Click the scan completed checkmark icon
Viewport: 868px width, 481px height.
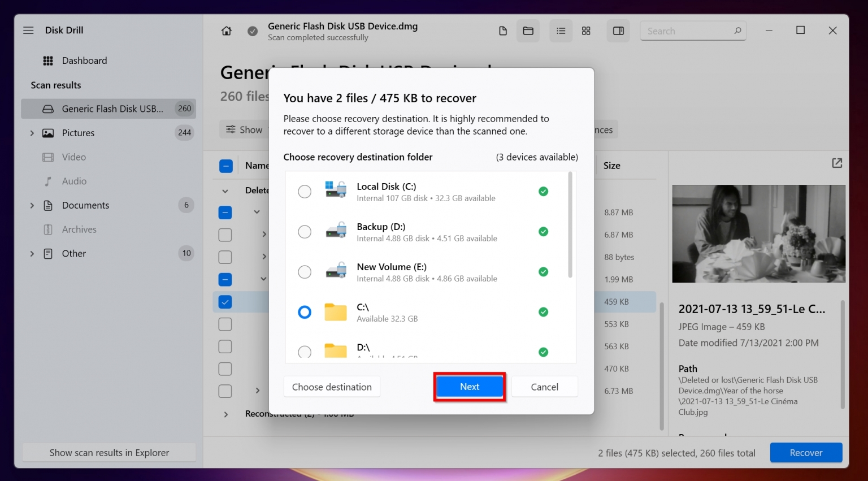click(x=253, y=32)
